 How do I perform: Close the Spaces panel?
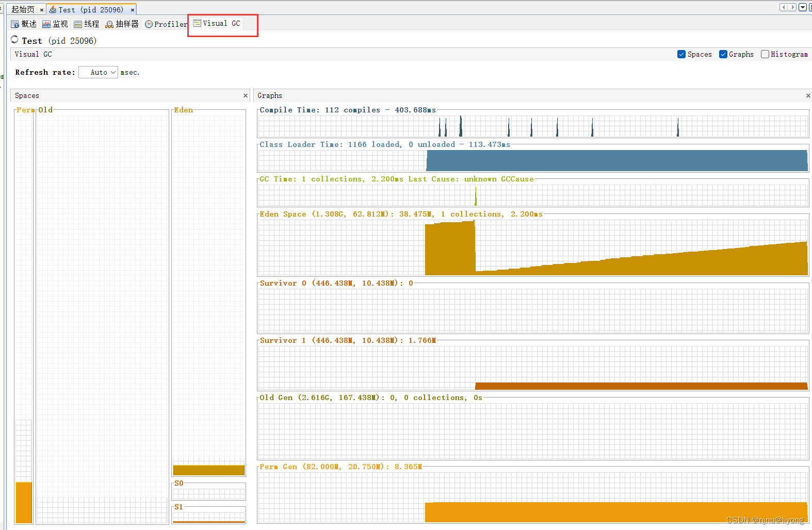[246, 95]
